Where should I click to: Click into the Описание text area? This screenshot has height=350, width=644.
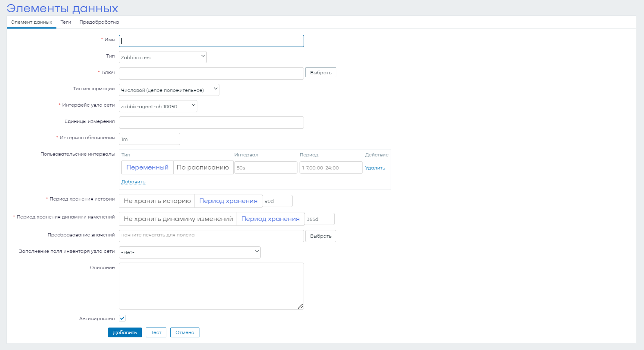pos(211,286)
